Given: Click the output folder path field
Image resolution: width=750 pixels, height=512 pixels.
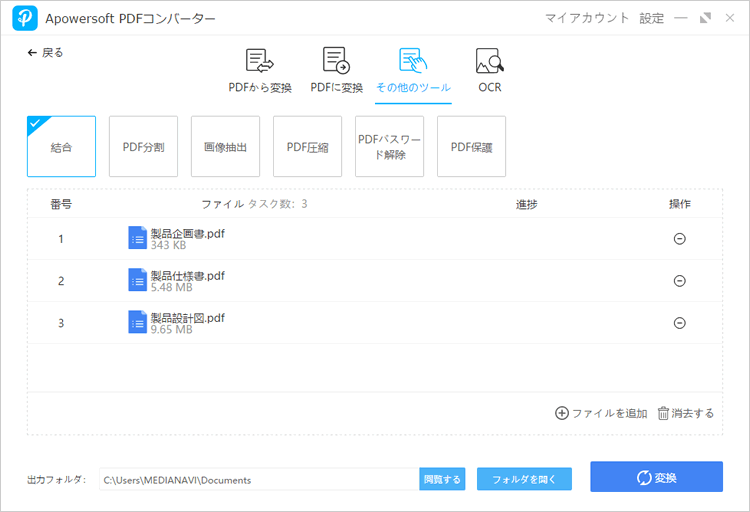Looking at the screenshot, I should coord(259,479).
